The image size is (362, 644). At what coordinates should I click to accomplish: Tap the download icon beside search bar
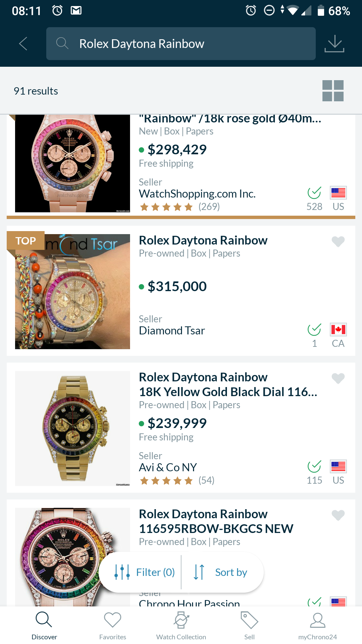pos(334,44)
